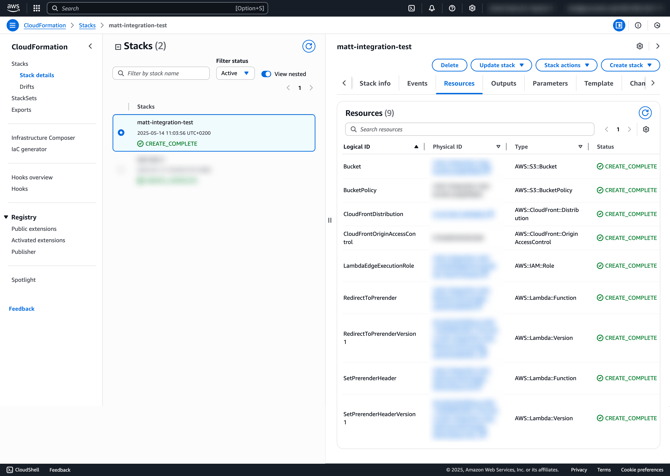Expand stack detail pane with the chevron
Image resolution: width=670 pixels, height=476 pixels.
658,46
